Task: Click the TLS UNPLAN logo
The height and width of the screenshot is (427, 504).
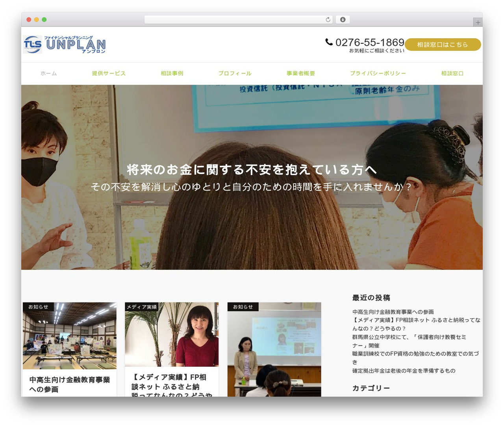Action: coord(65,45)
